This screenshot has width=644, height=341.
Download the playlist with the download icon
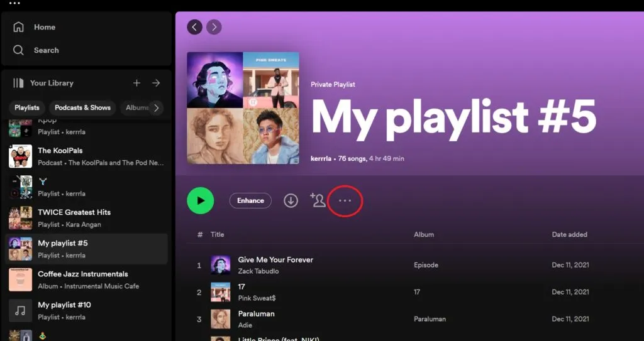point(291,201)
